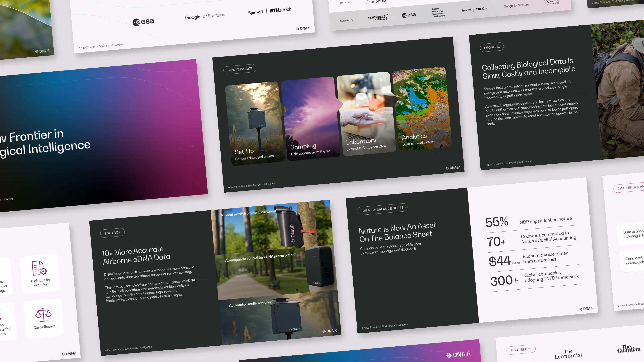Click The Economist logo near the FEATURED IN label

click(568, 354)
